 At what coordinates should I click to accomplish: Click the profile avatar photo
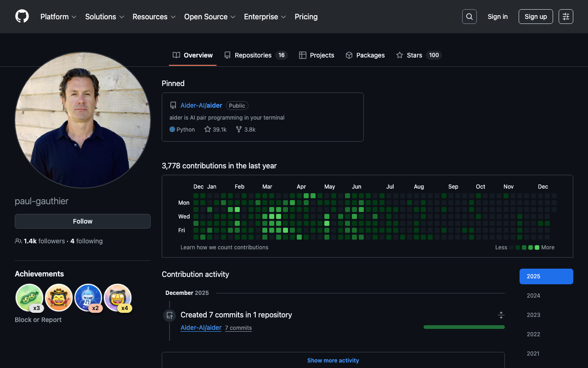(83, 120)
